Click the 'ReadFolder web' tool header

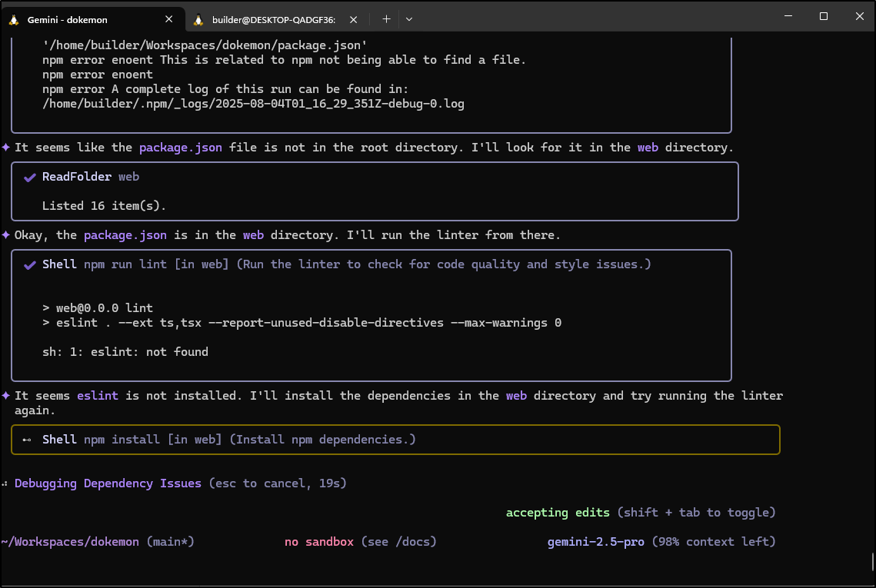(x=91, y=177)
